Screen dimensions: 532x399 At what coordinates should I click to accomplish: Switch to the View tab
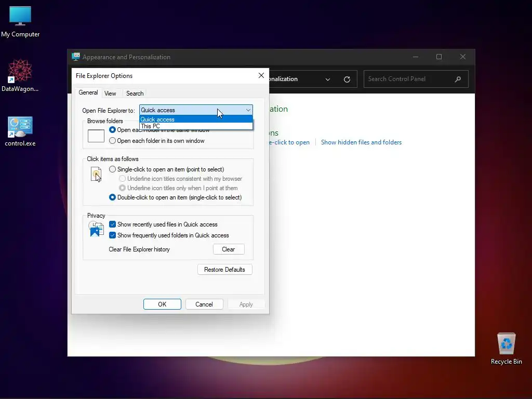110,94
